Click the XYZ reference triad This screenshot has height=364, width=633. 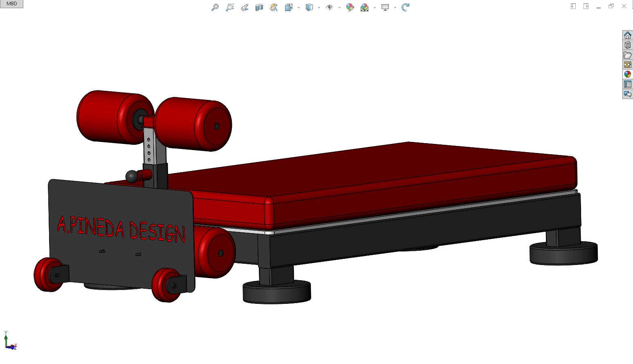10,341
